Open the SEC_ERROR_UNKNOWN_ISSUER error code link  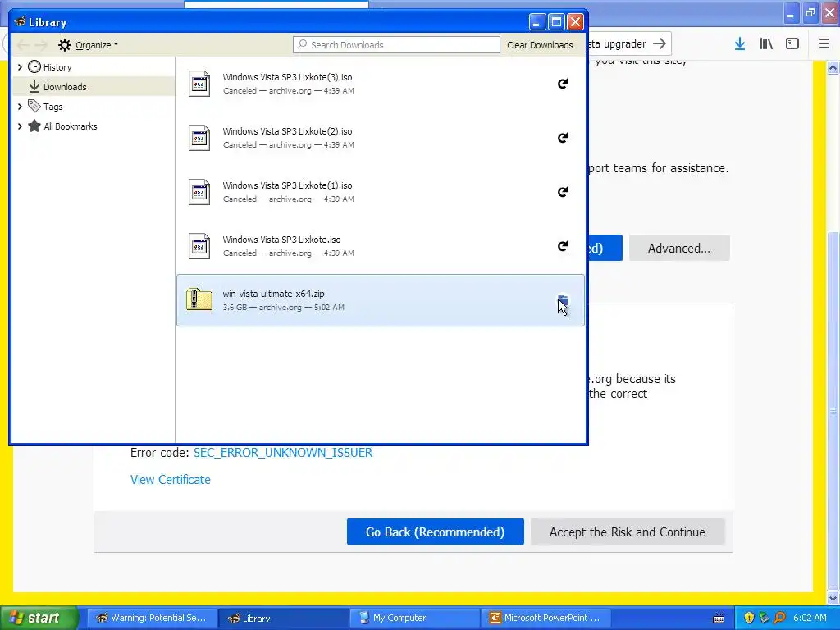click(x=283, y=453)
